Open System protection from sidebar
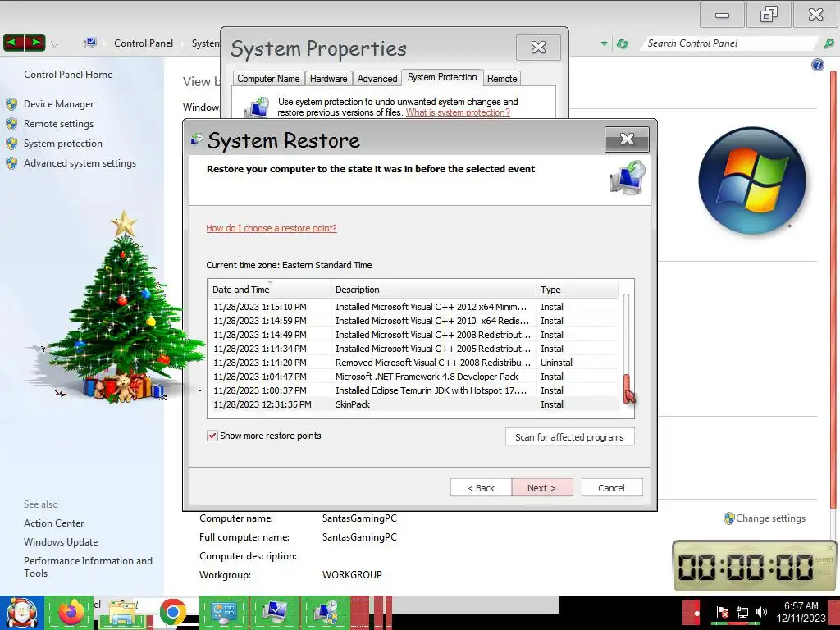Viewport: 840px width, 630px height. [62, 144]
